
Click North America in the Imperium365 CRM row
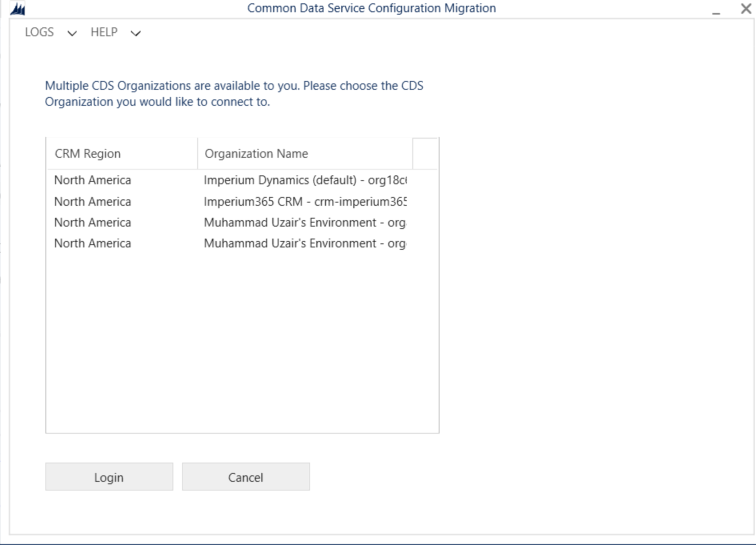coord(92,201)
